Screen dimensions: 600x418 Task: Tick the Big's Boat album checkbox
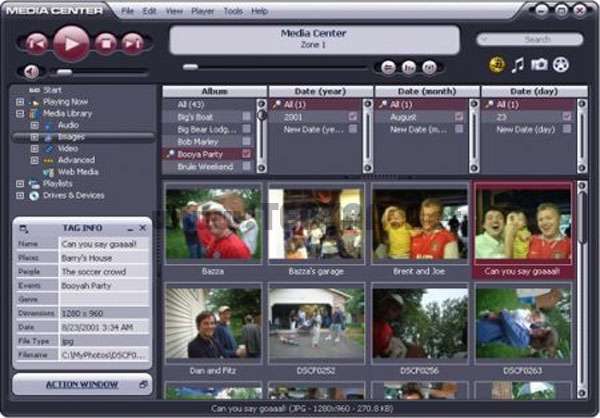pyautogui.click(x=246, y=116)
